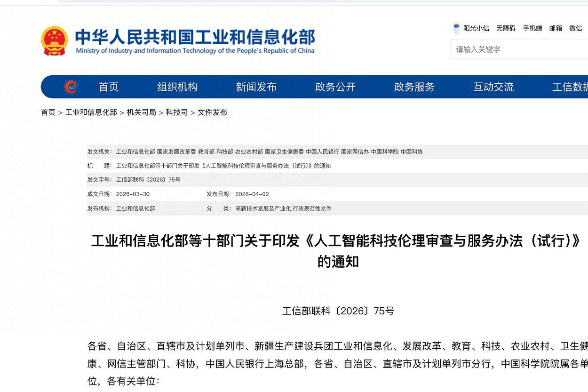
Task: Open the 工信数据 navigation menu
Action: (570, 87)
